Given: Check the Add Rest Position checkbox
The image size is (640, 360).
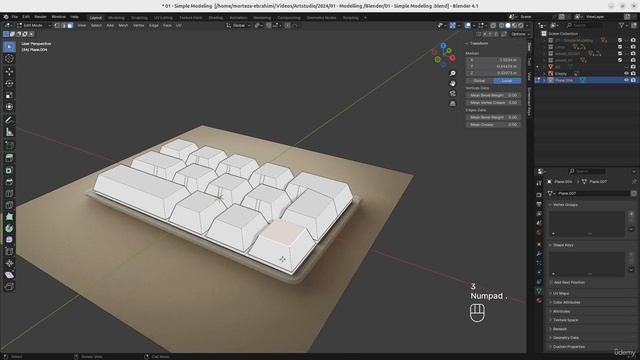Looking at the screenshot, I should click(551, 282).
